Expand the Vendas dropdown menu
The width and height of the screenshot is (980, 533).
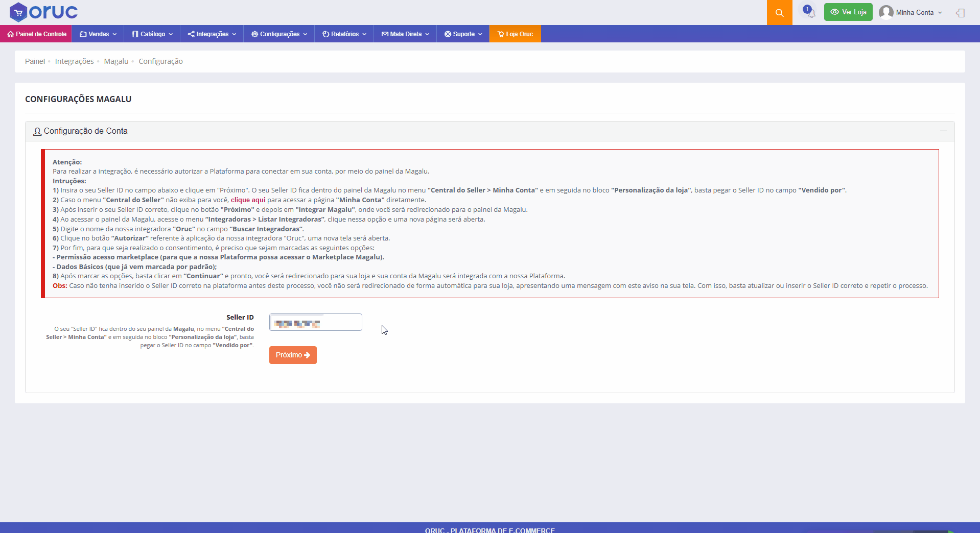[x=98, y=34]
